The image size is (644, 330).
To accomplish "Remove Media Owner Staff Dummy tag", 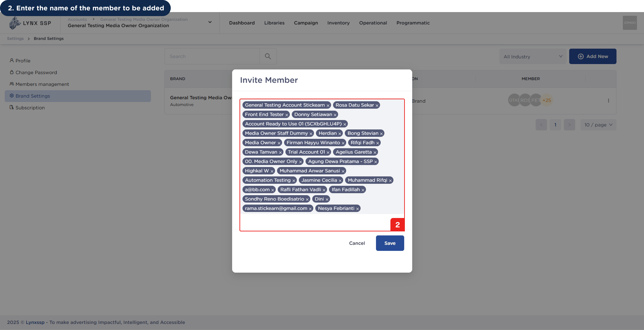I will (311, 133).
